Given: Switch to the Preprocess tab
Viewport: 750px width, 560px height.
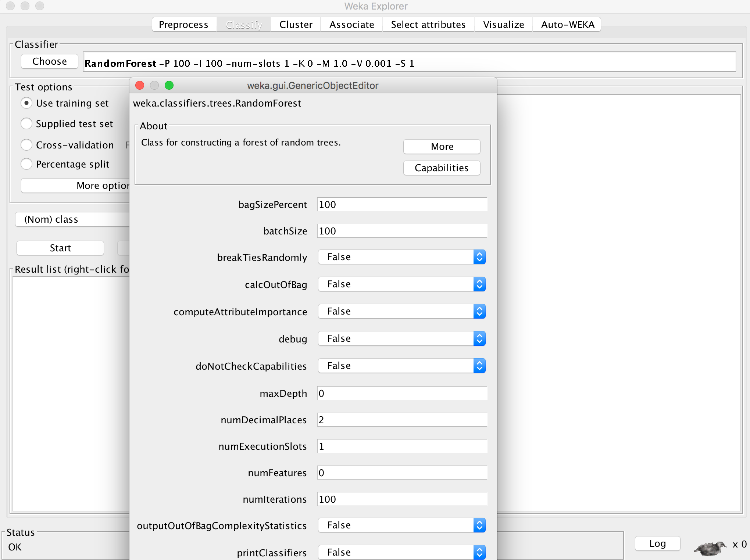Looking at the screenshot, I should [183, 25].
